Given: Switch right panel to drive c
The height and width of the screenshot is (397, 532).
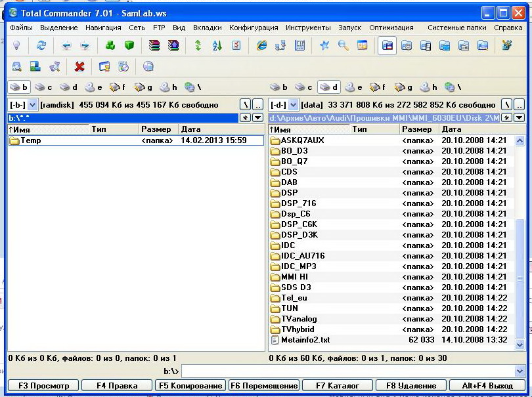Looking at the screenshot, I should (x=303, y=87).
